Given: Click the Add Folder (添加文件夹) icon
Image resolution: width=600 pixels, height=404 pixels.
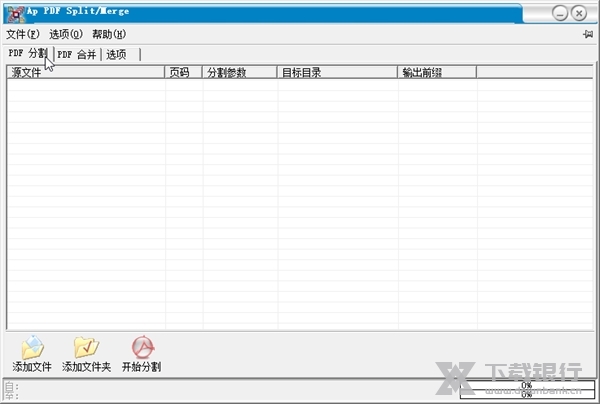Looking at the screenshot, I should coord(86,347).
